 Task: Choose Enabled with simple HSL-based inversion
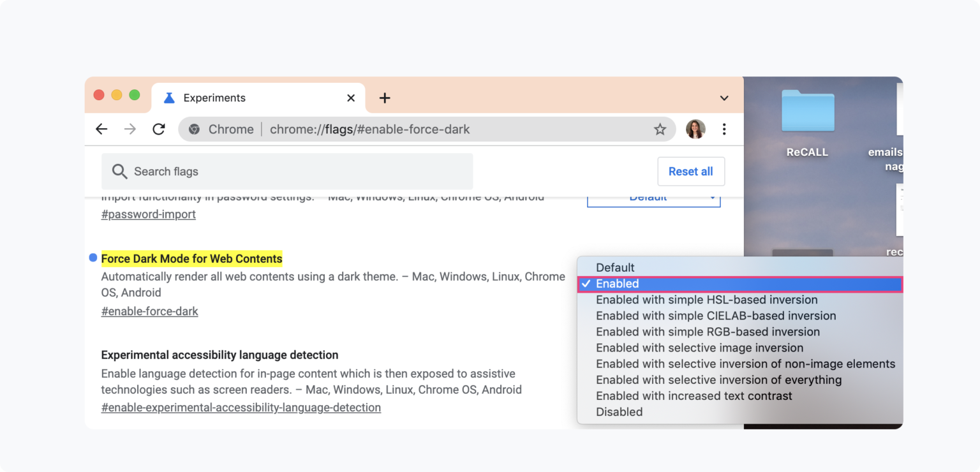tap(706, 300)
